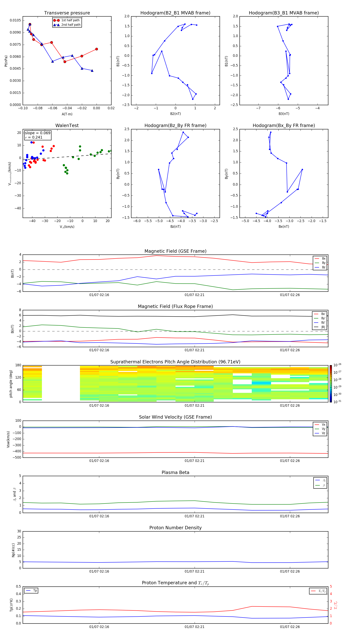Image resolution: width=351 pixels, height=644 pixels.
Task: Click 'Suprathermal Electrons Pitch Angle Distribution' title
Action: [x=175, y=362]
